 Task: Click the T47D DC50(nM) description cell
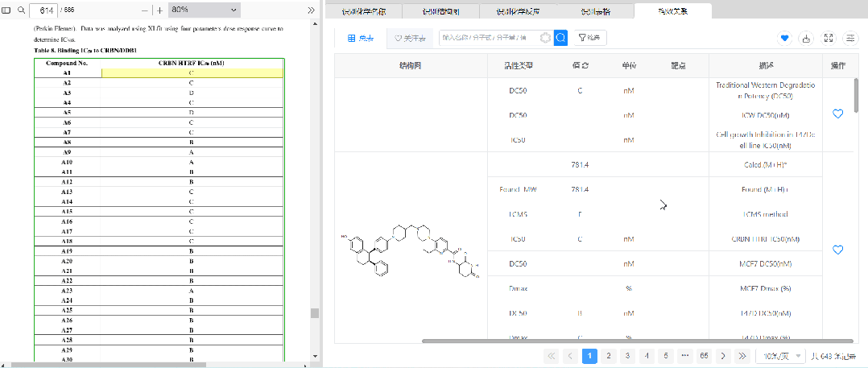point(766,313)
